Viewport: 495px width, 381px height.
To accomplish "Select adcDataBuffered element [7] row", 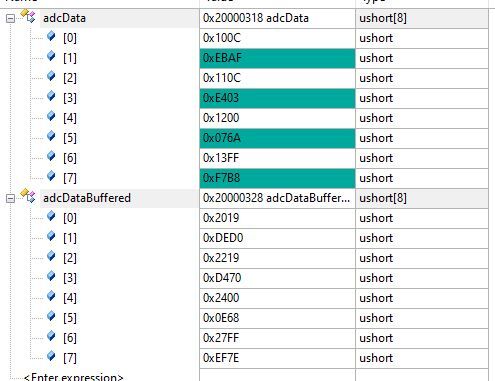I will (x=247, y=358).
